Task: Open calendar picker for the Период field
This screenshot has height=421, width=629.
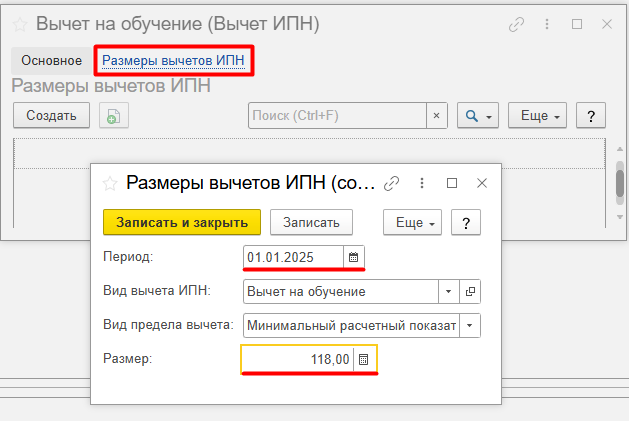Action: point(353,257)
